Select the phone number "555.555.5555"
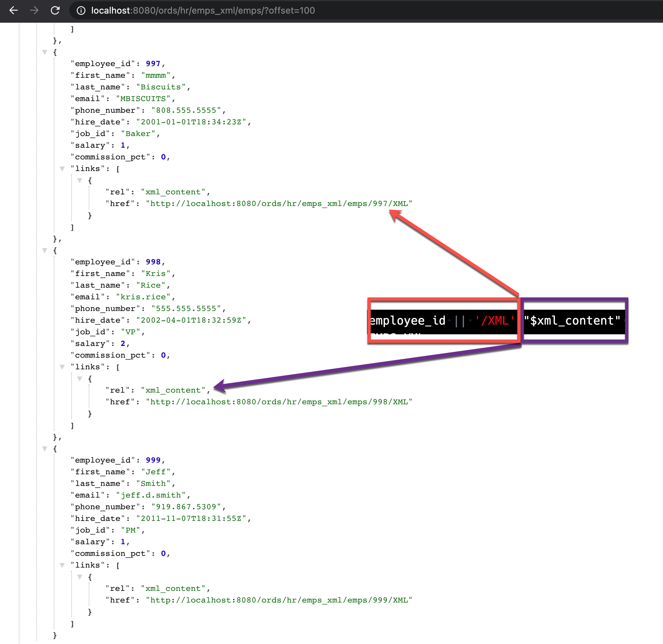The image size is (663, 644). point(186,309)
